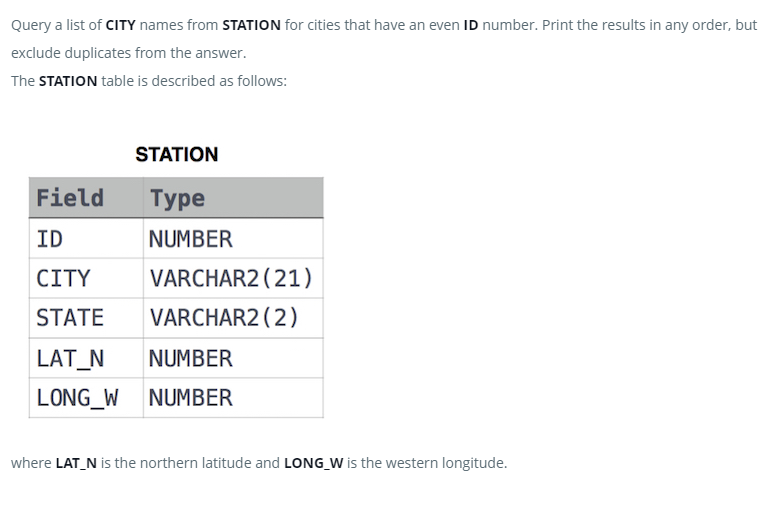Click the Field column header
Viewport: 771px width, 507px height.
click(x=86, y=198)
